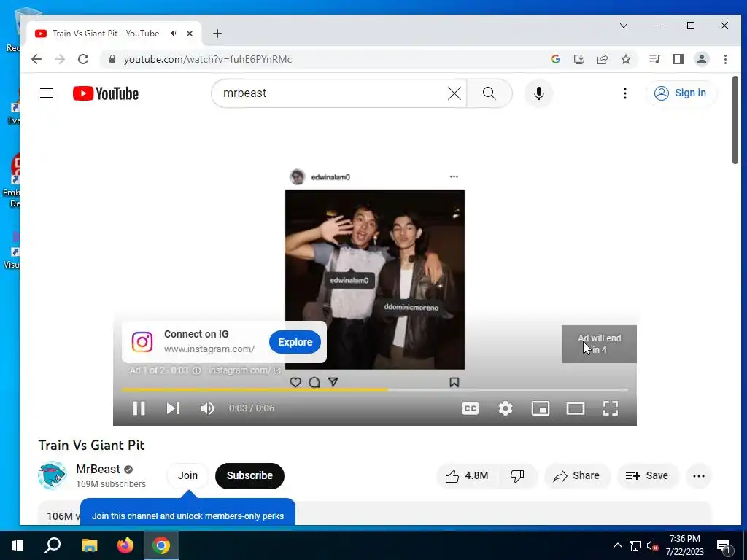The width and height of the screenshot is (747, 560).
Task: Click Chrome icon in taskbar
Action: point(161,545)
